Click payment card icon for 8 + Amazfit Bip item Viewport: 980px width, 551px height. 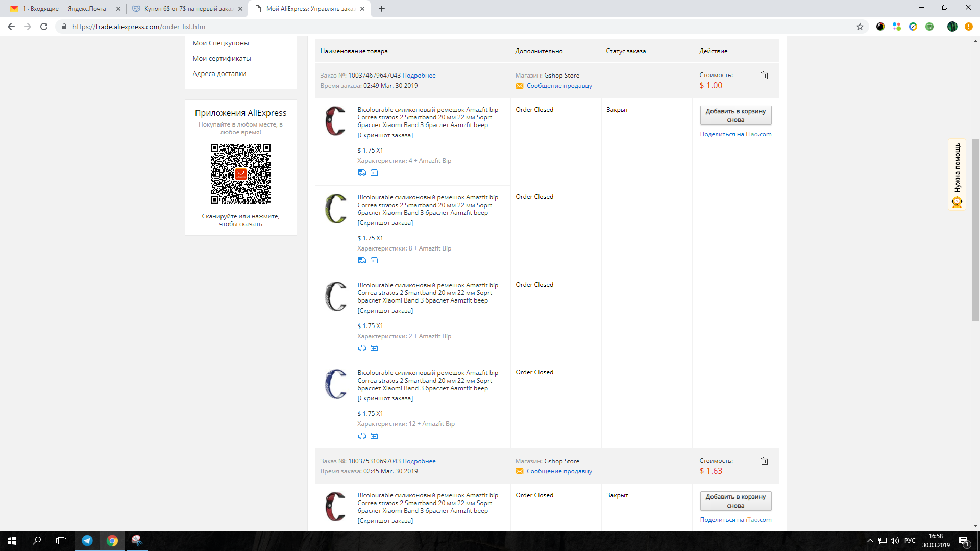click(x=374, y=260)
